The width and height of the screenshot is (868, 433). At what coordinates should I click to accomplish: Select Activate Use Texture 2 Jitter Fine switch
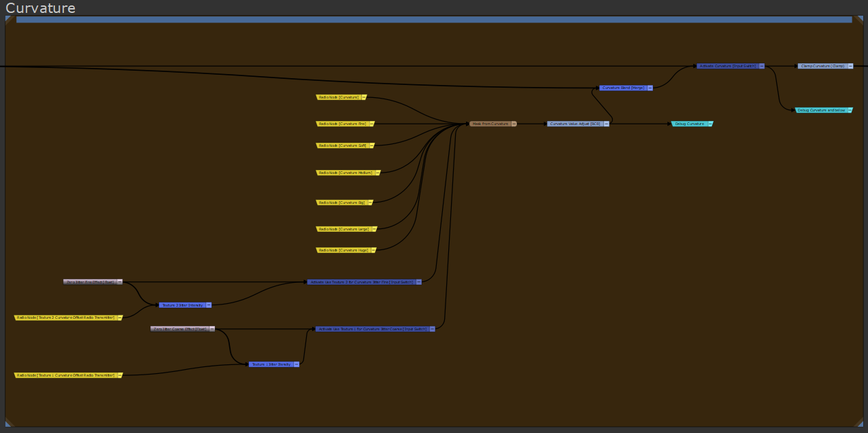(361, 281)
